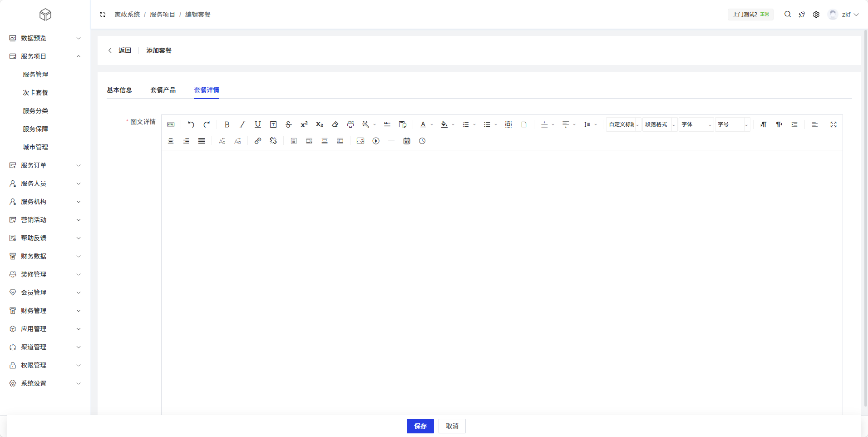Click the paragraph spacing before icon

544,124
